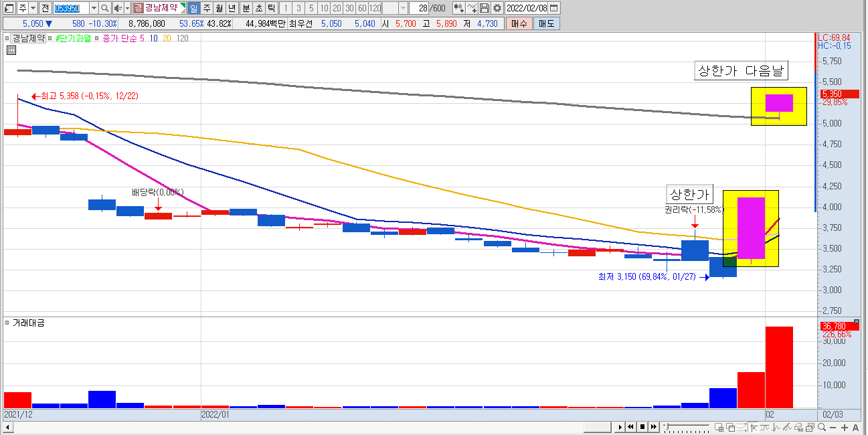Click the stop button in playback controls
The height and width of the screenshot is (435, 868).
coord(642,427)
